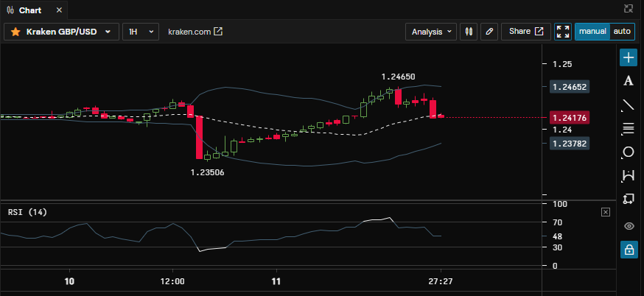The height and width of the screenshot is (296, 644).
Task: Click the upper band price label 1.24652
Action: click(x=568, y=87)
